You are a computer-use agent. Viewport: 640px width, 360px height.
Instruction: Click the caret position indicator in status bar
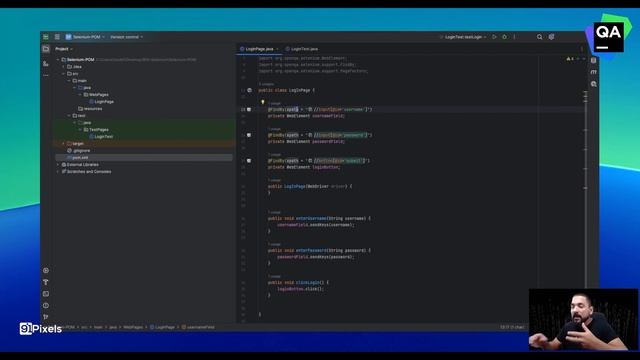[x=512, y=327]
